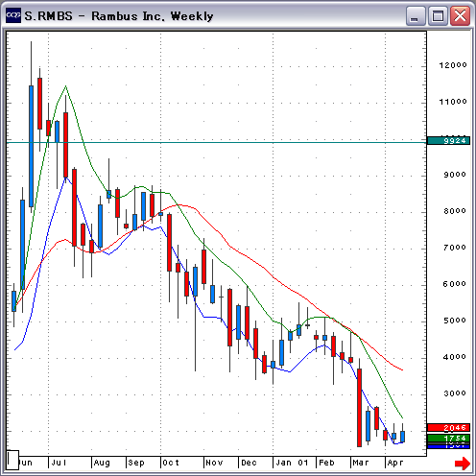The height and width of the screenshot is (476, 476).
Task: Click the S.RMBS Rambus Inc. Weekly title text
Action: tap(119, 16)
